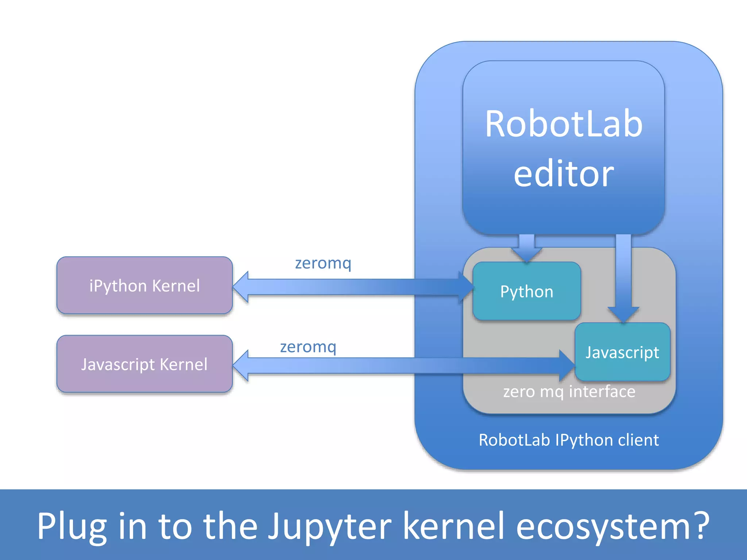Click left arrowhead touching iPython Kernel box
This screenshot has width=747, height=560.
242,287
